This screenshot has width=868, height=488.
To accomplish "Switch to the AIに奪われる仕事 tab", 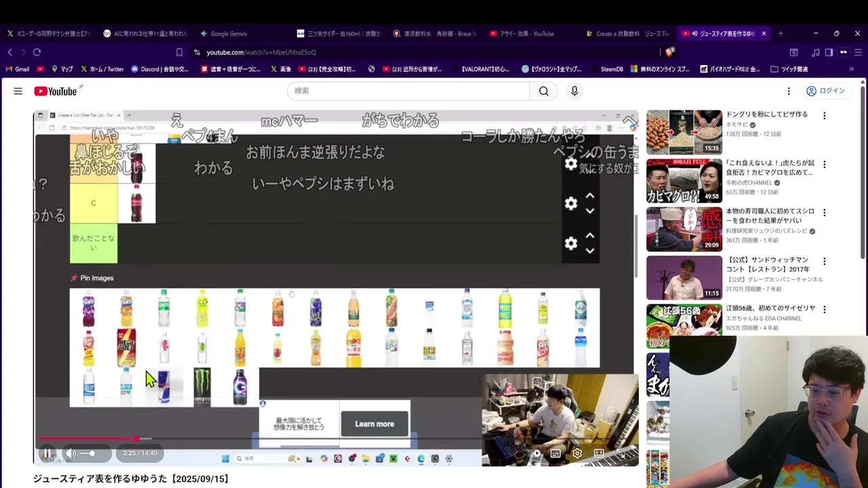I will pyautogui.click(x=146, y=33).
